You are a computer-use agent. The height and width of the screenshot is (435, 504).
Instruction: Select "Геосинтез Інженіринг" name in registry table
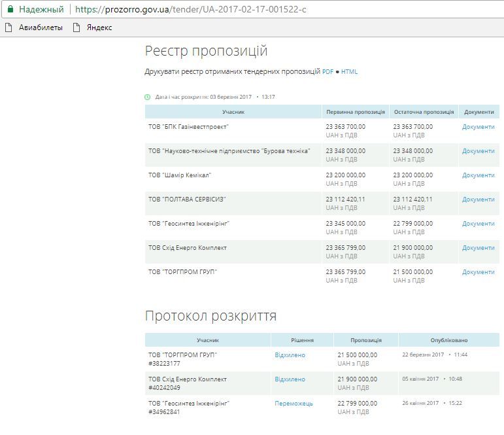pyautogui.click(x=189, y=223)
